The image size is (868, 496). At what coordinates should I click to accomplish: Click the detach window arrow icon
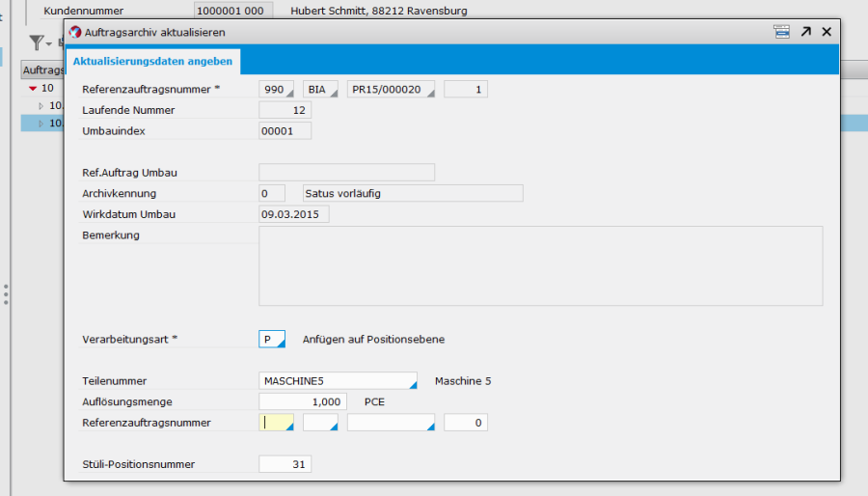(x=805, y=32)
